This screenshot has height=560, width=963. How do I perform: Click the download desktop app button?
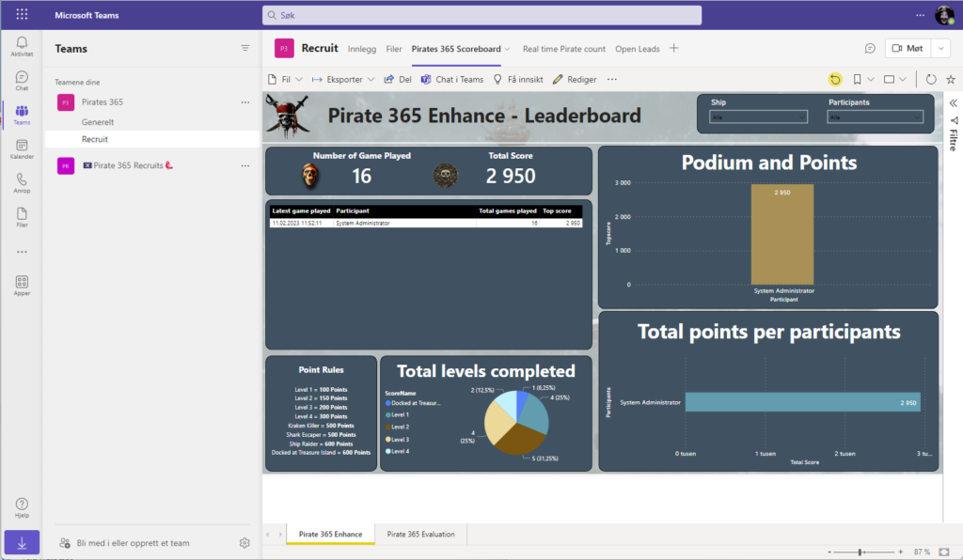[22, 543]
